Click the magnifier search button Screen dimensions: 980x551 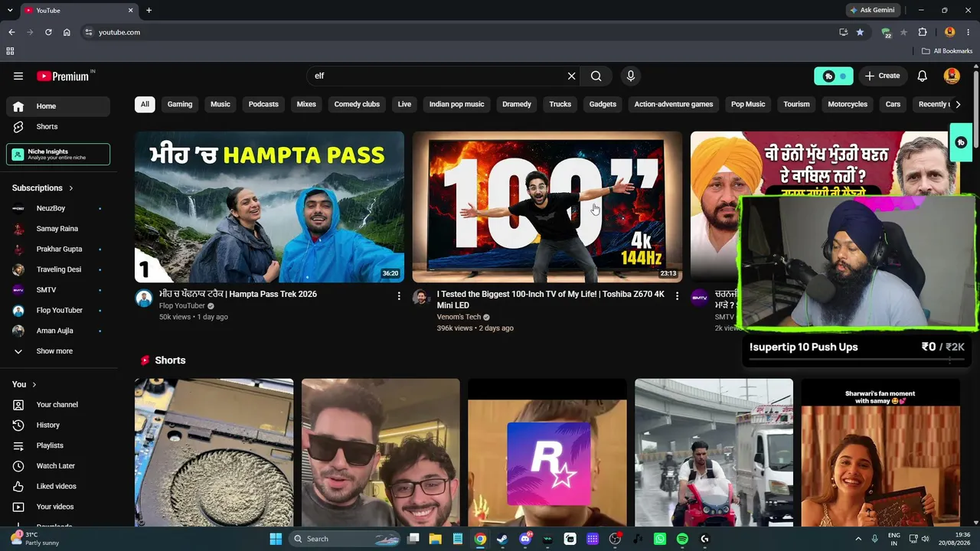596,76
